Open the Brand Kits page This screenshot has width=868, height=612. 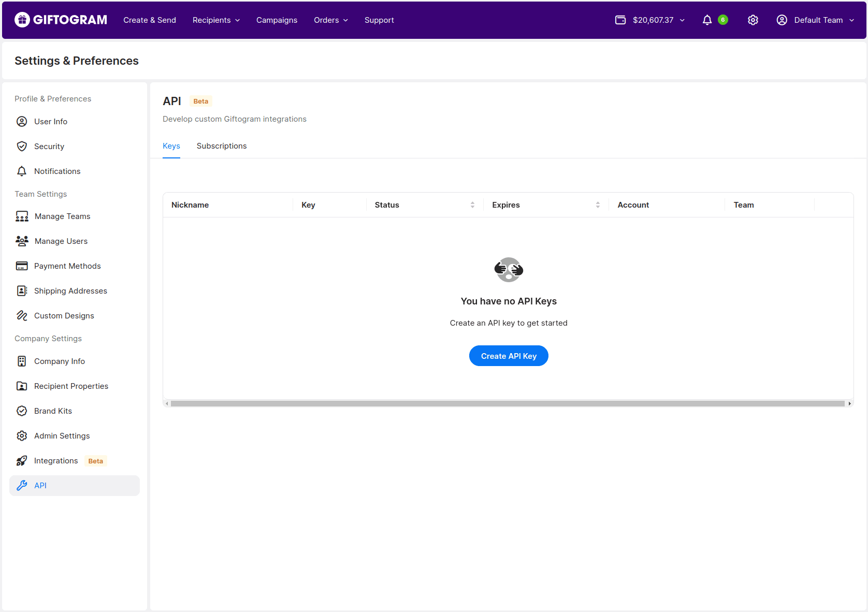[75, 411]
